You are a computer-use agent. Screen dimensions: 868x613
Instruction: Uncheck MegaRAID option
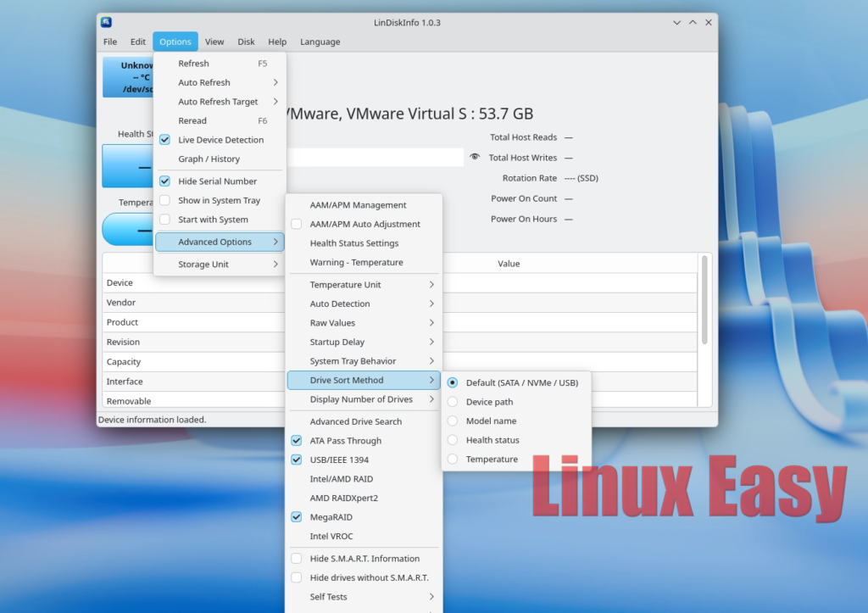click(x=296, y=517)
